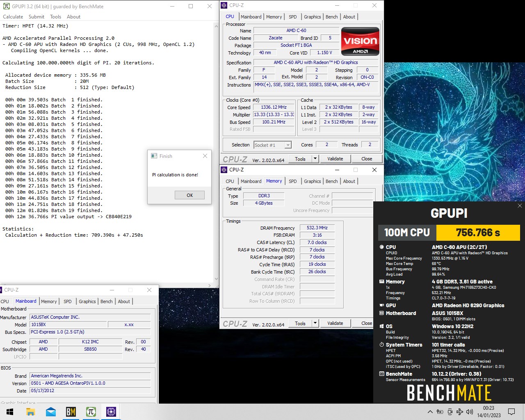Click the System Timers icon in BenchMate
The image size is (525, 420).
click(x=382, y=345)
